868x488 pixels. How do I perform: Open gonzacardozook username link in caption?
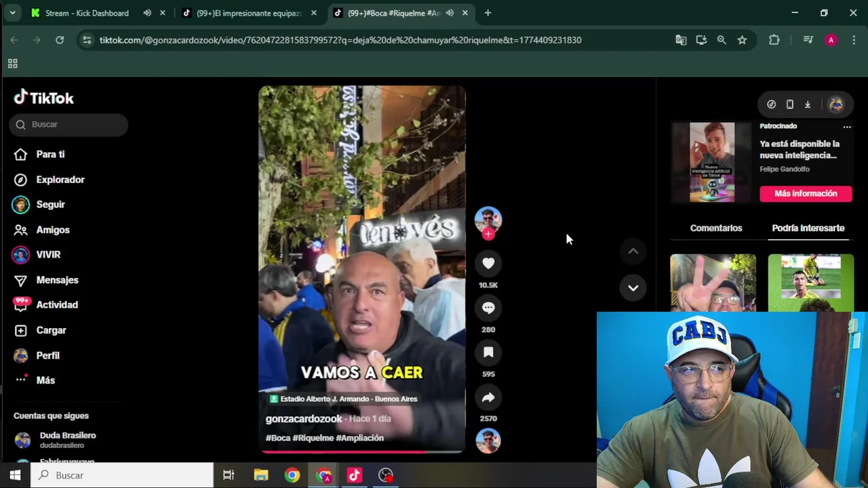[x=304, y=419]
